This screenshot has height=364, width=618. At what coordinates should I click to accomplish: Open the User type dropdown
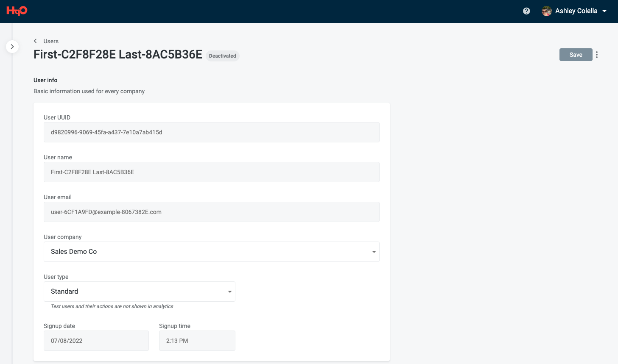(x=139, y=292)
